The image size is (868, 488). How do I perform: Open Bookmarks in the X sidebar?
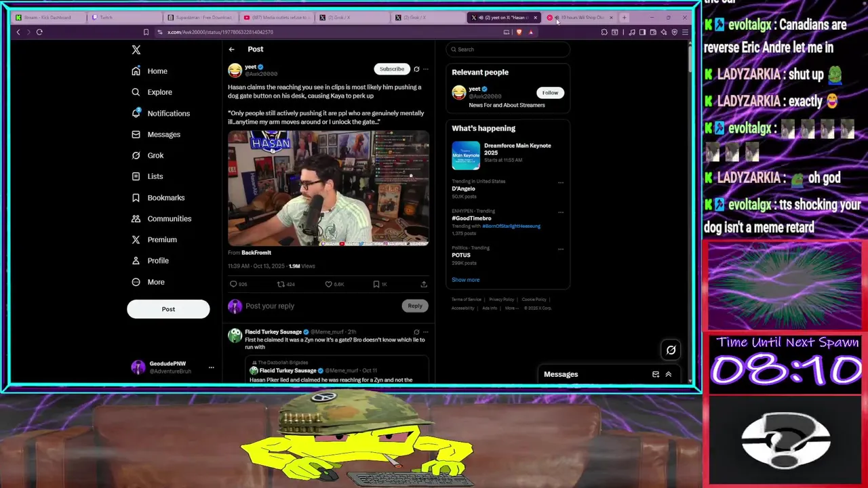tap(158, 197)
